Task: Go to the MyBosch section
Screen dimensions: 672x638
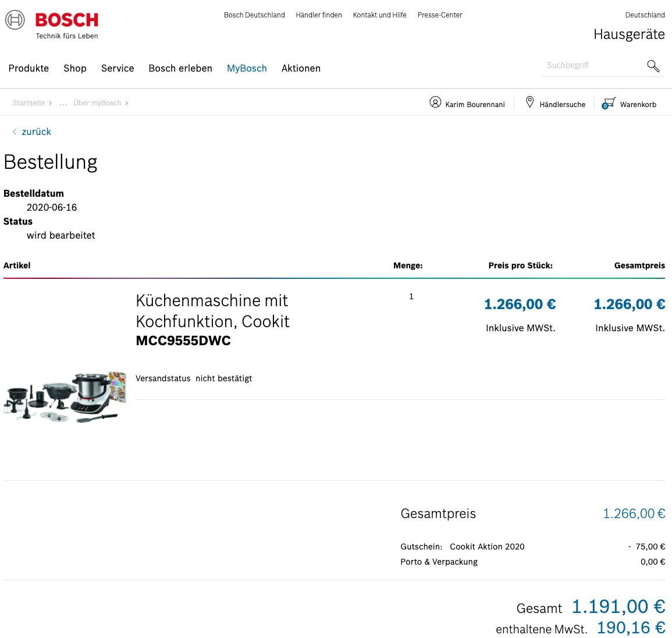Action: pos(247,68)
